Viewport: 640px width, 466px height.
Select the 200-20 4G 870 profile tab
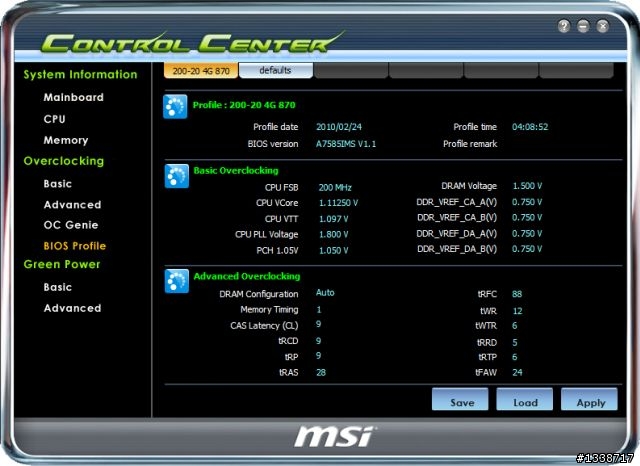click(x=201, y=71)
